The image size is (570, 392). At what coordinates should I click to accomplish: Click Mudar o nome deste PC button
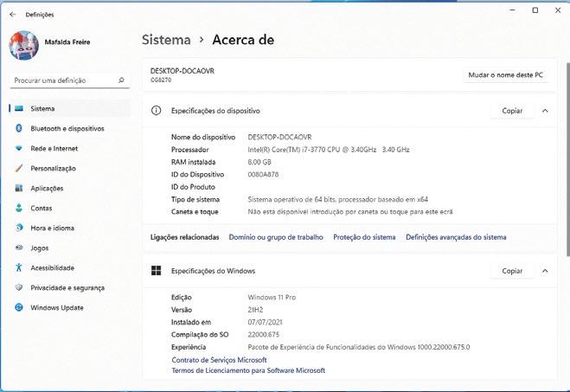[x=506, y=75]
